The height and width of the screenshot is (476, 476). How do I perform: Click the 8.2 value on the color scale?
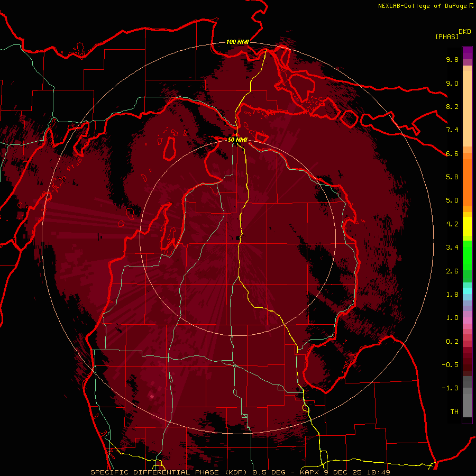(452, 106)
